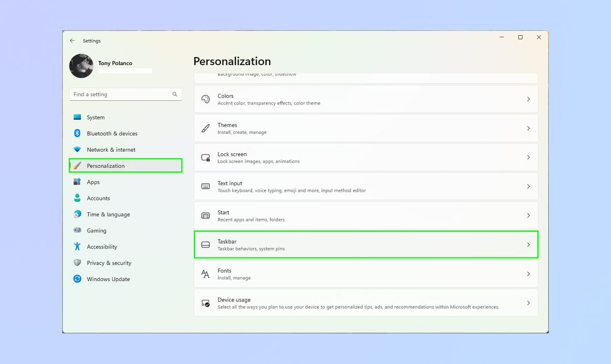Open the System settings category

point(95,118)
